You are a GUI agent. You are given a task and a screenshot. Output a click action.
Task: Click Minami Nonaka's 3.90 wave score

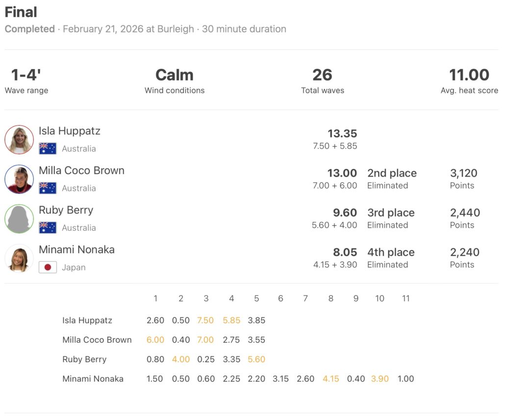[380, 379]
